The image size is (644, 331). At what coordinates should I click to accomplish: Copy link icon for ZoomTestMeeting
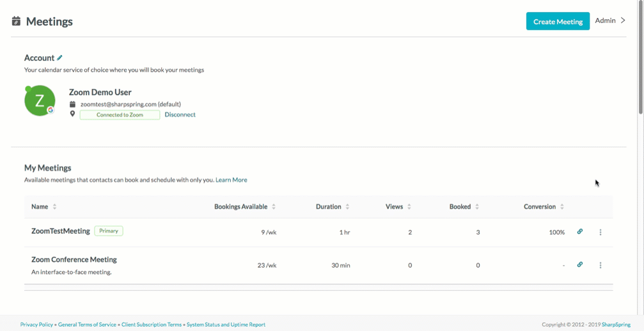[580, 231]
